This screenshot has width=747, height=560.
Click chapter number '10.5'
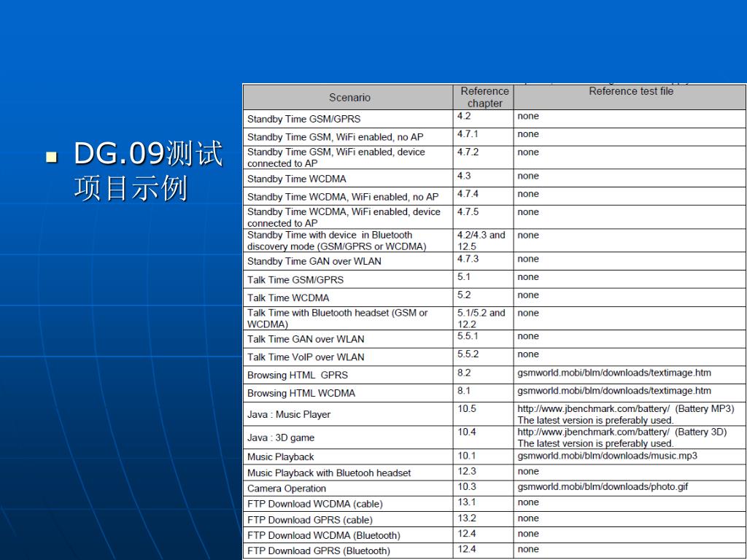tap(467, 408)
